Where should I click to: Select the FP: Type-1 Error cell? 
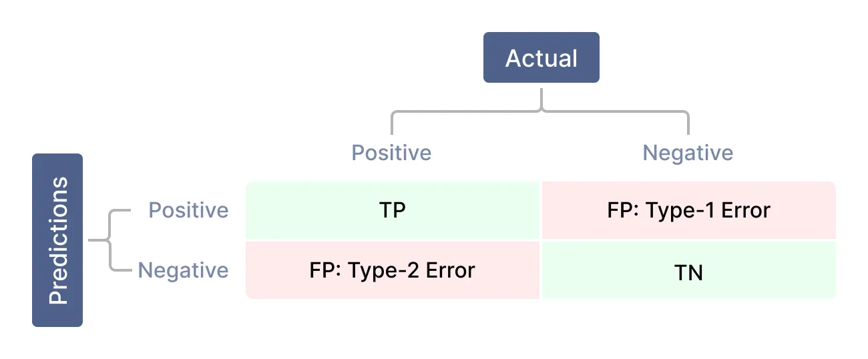point(688,210)
